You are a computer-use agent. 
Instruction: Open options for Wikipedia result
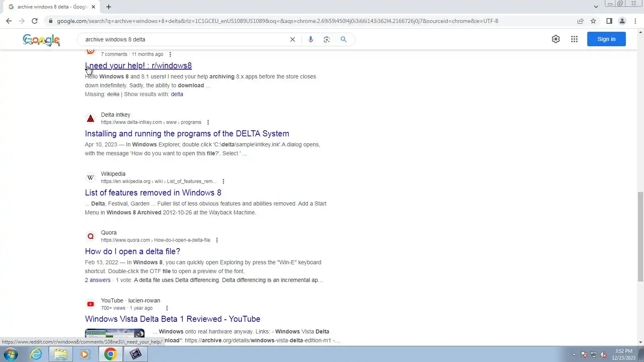(223, 181)
